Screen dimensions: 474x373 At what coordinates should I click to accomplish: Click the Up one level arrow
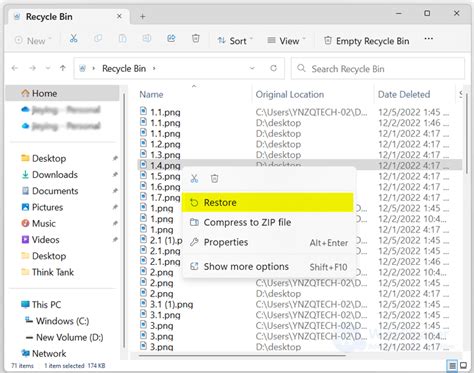tap(63, 68)
